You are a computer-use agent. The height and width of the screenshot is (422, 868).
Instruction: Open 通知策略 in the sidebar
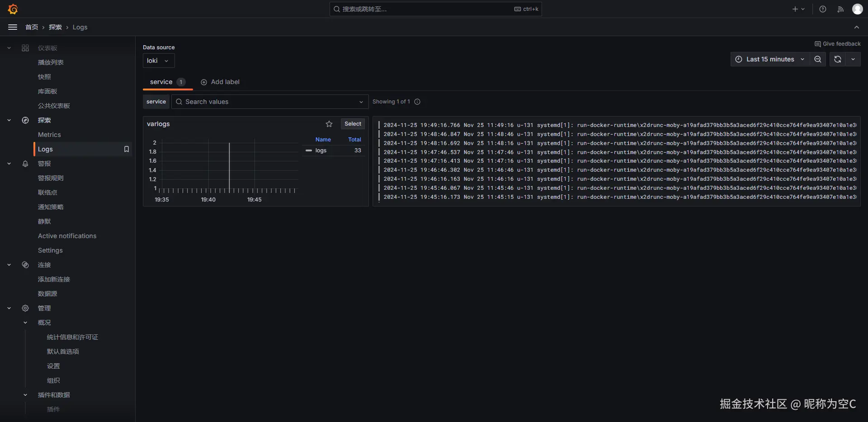51,207
